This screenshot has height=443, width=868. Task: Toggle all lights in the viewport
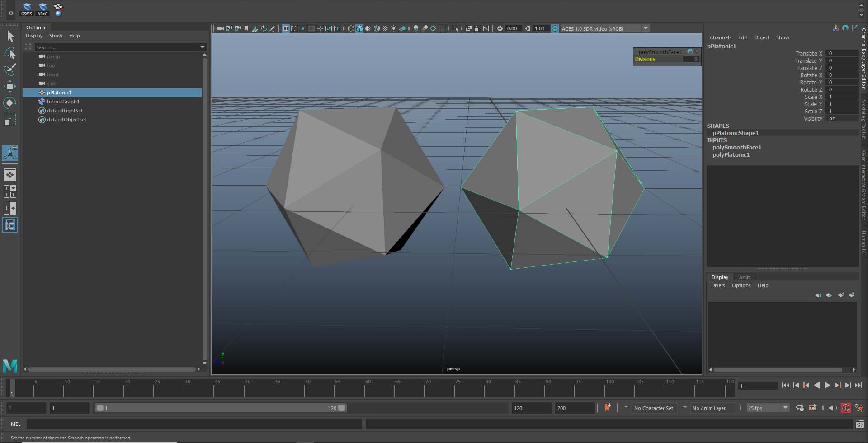(394, 28)
